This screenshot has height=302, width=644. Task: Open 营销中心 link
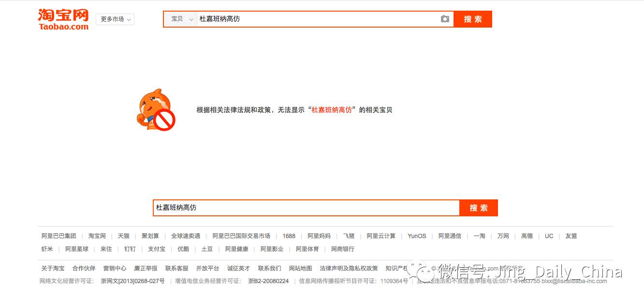pyautogui.click(x=115, y=268)
